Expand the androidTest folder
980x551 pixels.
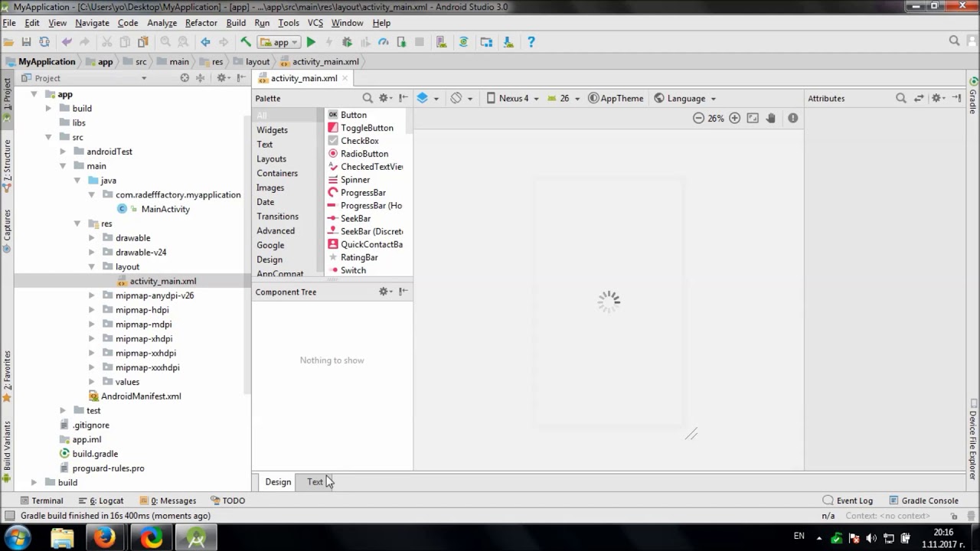(x=63, y=152)
